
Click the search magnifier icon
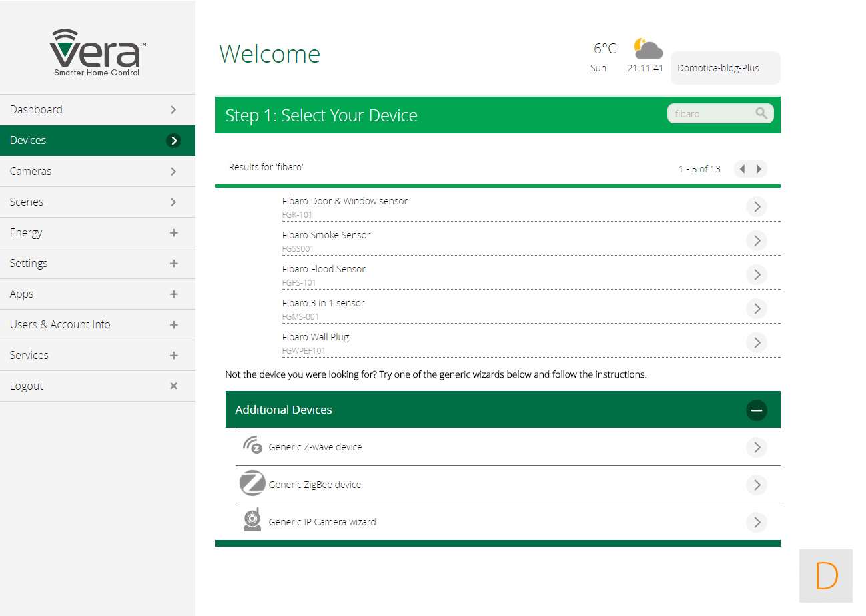pyautogui.click(x=761, y=113)
